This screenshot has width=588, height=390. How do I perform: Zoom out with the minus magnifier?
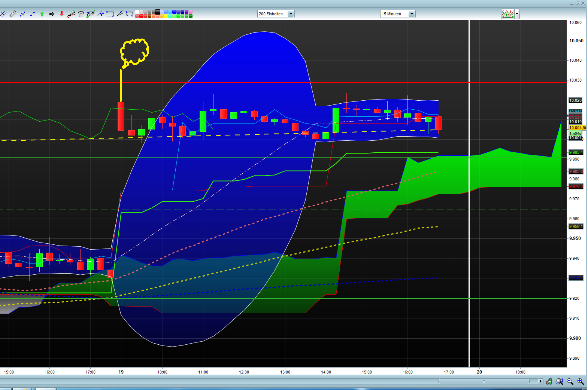(x=570, y=381)
